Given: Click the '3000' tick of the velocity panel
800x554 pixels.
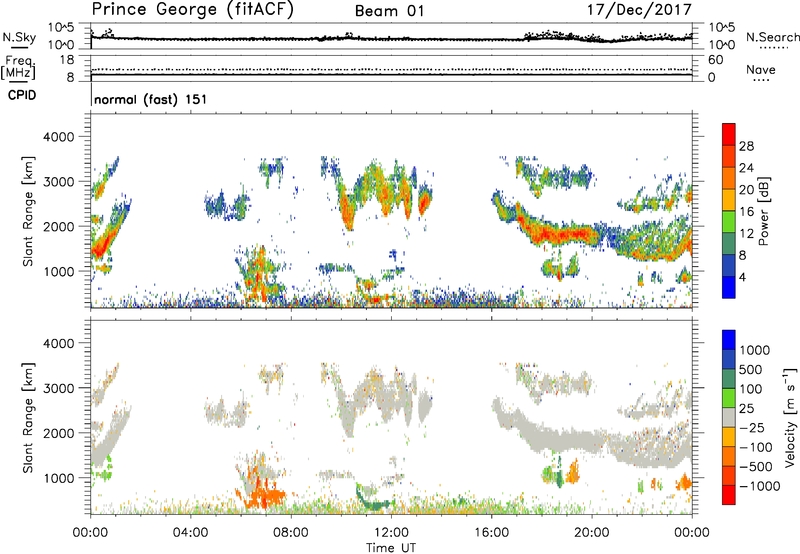Looking at the screenshot, I should (58, 388).
